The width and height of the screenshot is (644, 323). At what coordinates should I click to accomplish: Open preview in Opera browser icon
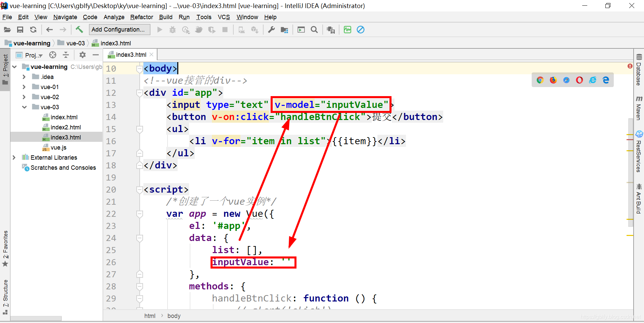click(580, 80)
